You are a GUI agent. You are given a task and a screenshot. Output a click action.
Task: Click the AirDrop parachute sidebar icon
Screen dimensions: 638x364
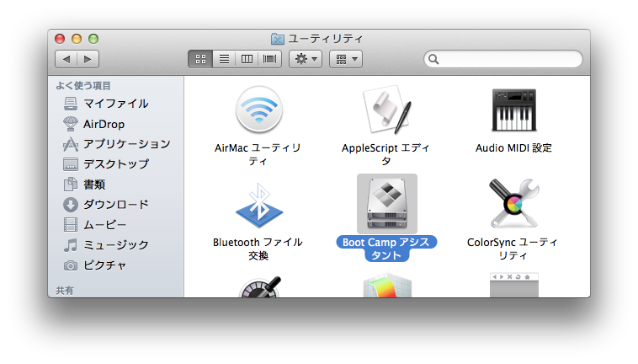[x=70, y=124]
